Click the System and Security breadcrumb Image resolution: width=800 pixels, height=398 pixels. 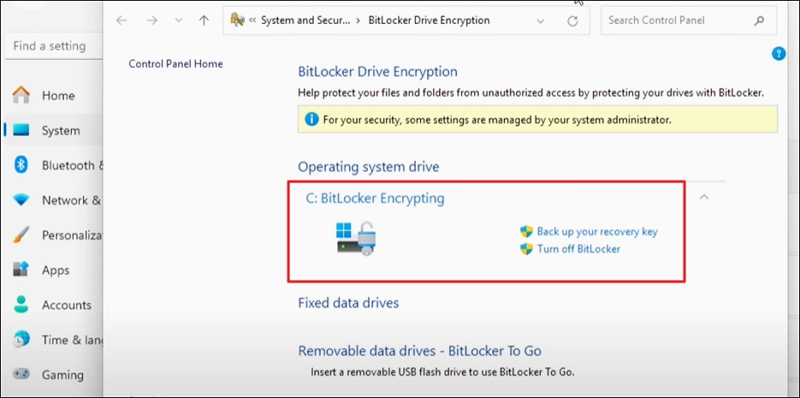coord(306,20)
